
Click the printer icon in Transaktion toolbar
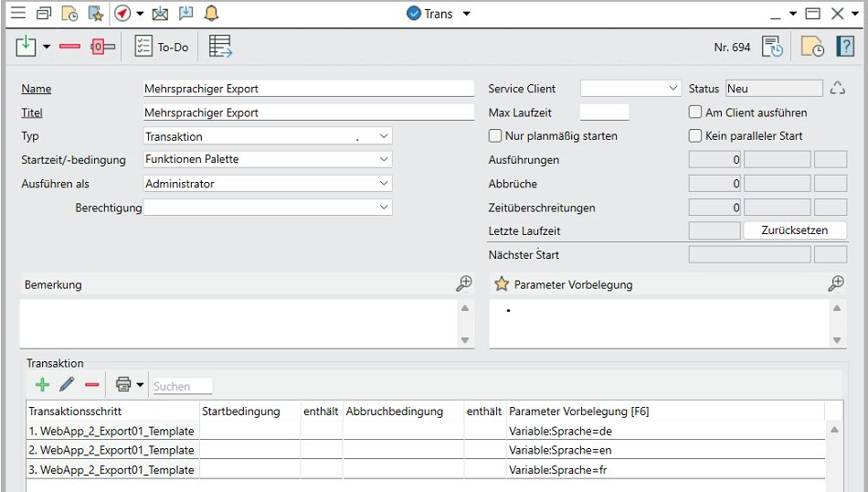(123, 385)
